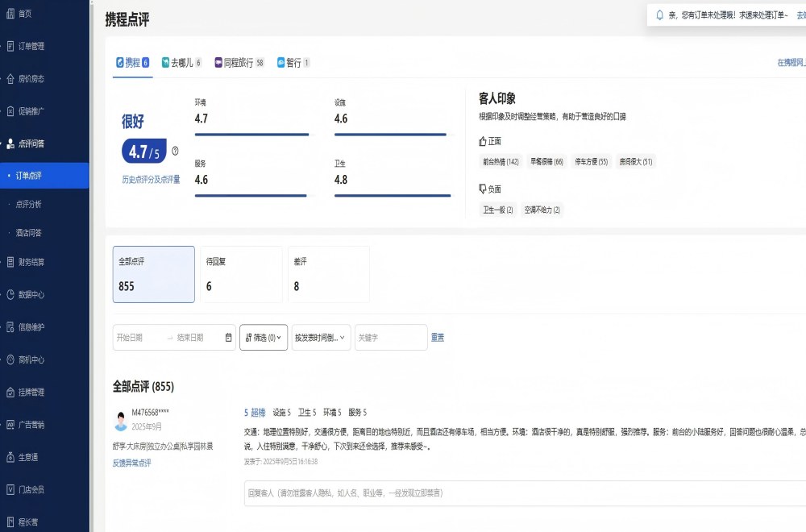Open the 筛选 (0) filter dropdown
Image resolution: width=806 pixels, height=532 pixels.
pos(264,337)
